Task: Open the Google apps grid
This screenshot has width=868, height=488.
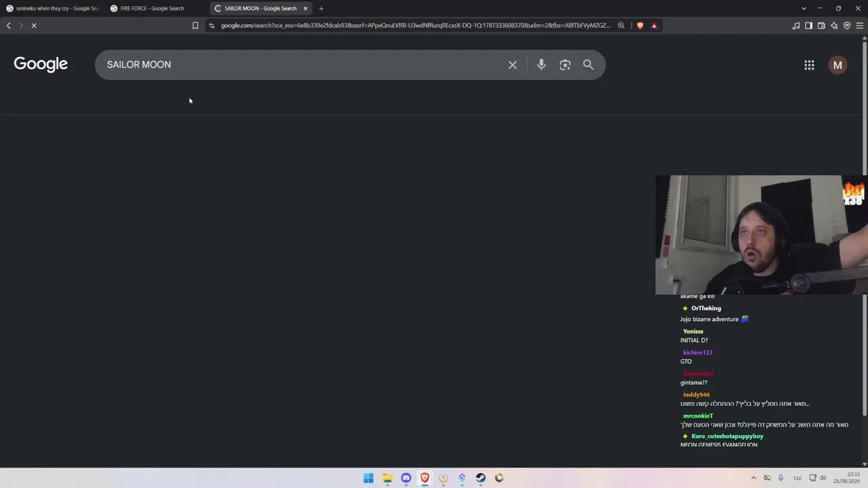Action: coord(809,65)
